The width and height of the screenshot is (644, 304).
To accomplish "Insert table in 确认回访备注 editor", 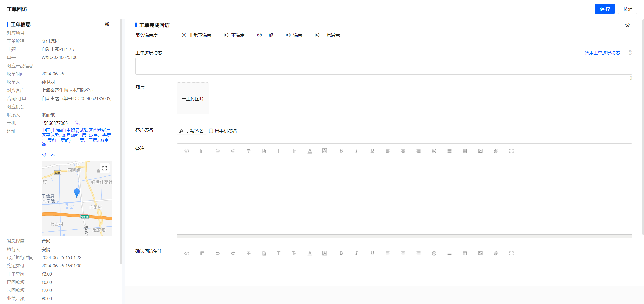I will [x=465, y=253].
